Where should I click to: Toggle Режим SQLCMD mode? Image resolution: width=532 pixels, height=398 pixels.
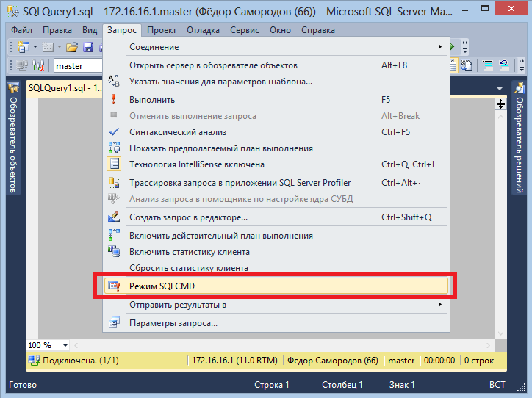[276, 286]
